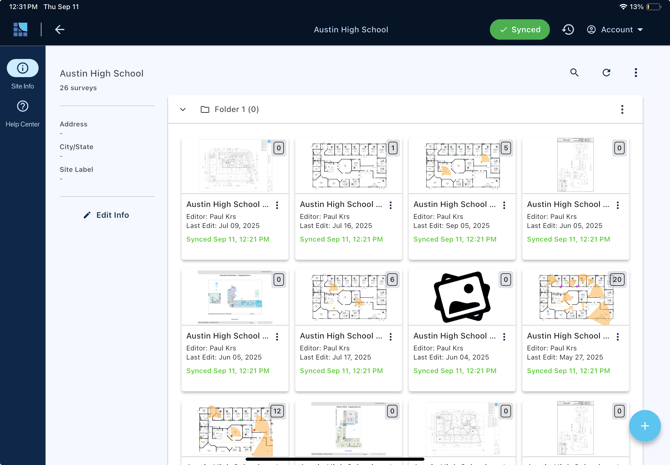Viewport: 670px width, 465px height.
Task: Open the sync history clock icon
Action: pyautogui.click(x=568, y=29)
